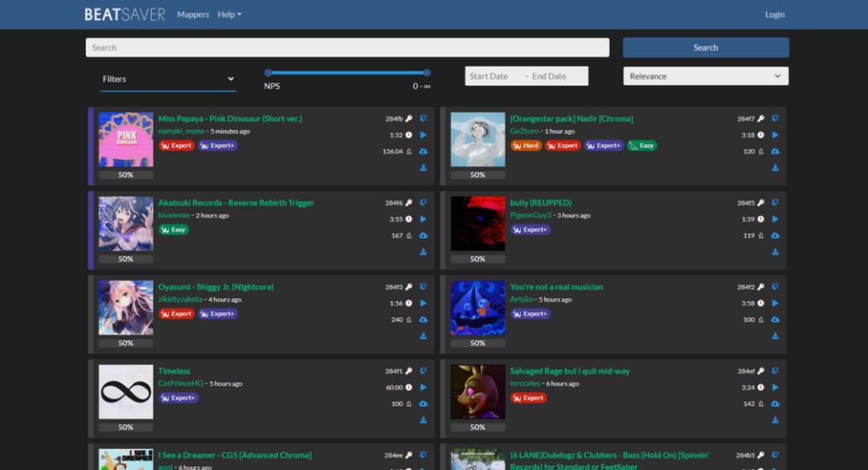868x470 pixels.
Task: Play preview of Salvaged Rage map
Action: pos(776,387)
